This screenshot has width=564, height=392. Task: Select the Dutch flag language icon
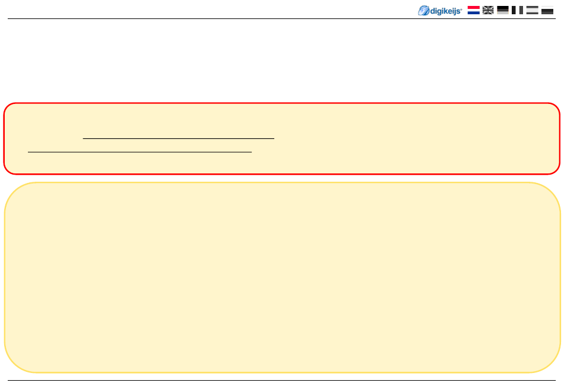(473, 10)
